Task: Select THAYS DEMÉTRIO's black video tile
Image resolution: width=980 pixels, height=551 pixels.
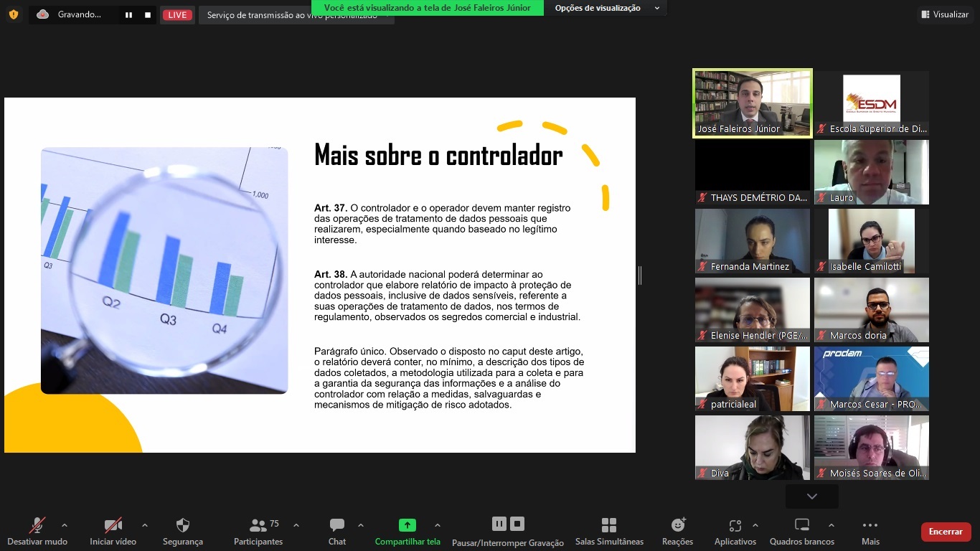Action: point(753,172)
